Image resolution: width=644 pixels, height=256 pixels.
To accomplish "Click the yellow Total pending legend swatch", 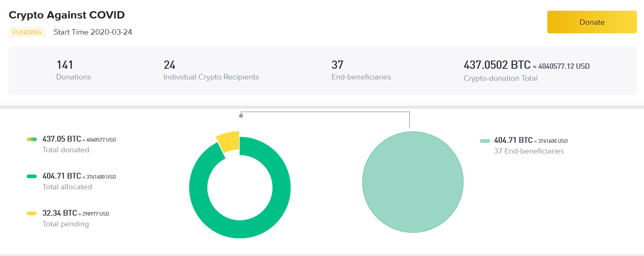I will (32, 214).
